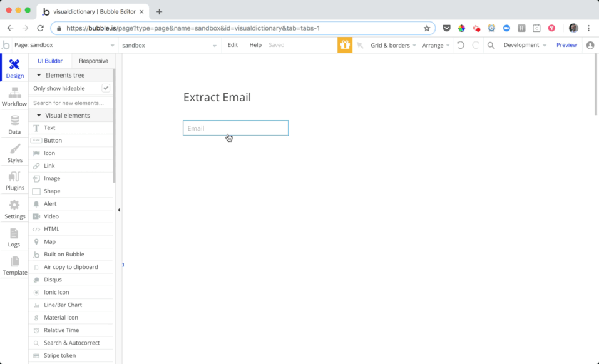Select the Map element
The image size is (599, 364).
click(71, 241)
